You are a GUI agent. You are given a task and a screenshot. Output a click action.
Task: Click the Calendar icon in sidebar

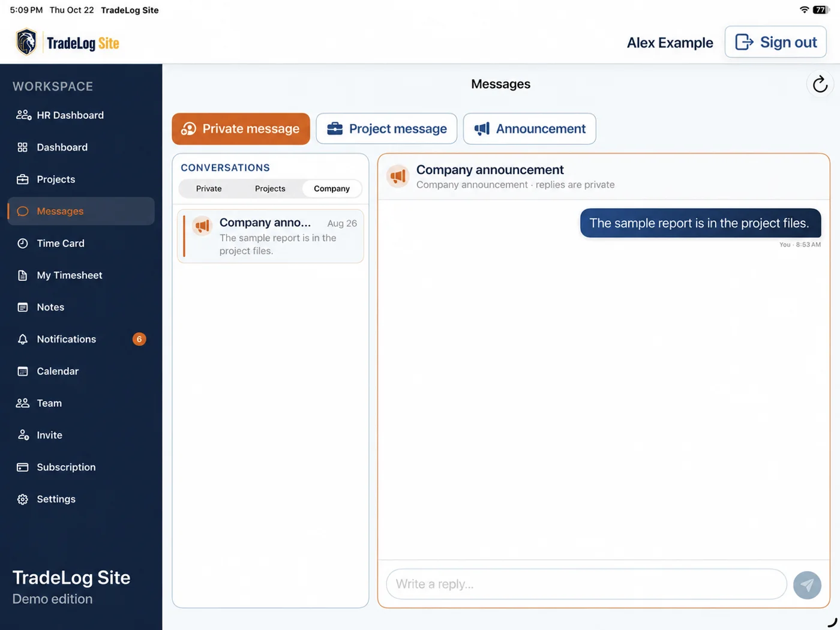(x=23, y=371)
